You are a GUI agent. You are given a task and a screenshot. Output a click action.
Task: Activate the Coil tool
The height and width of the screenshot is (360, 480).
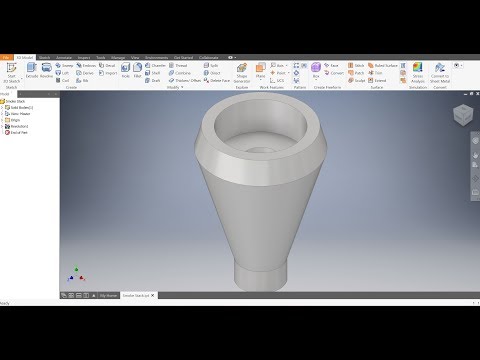click(62, 80)
